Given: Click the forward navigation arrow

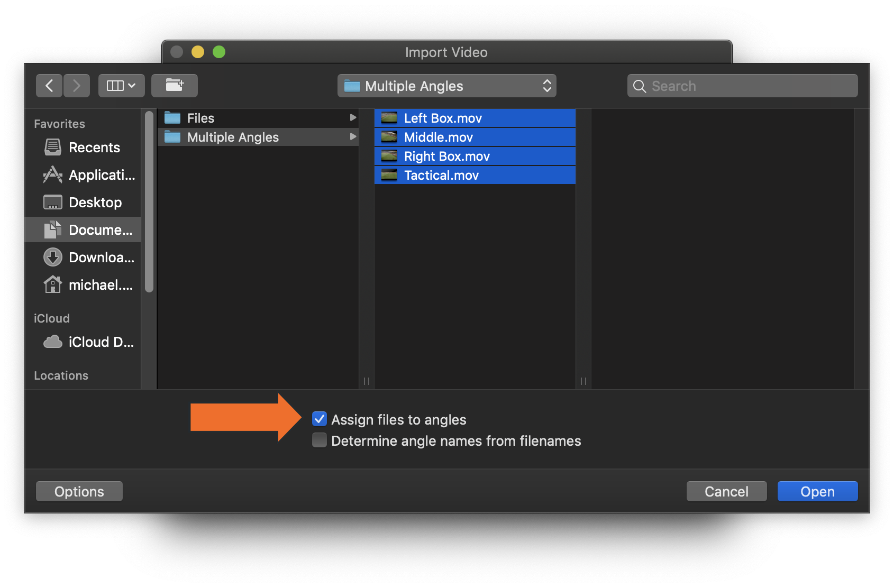Looking at the screenshot, I should pos(76,85).
